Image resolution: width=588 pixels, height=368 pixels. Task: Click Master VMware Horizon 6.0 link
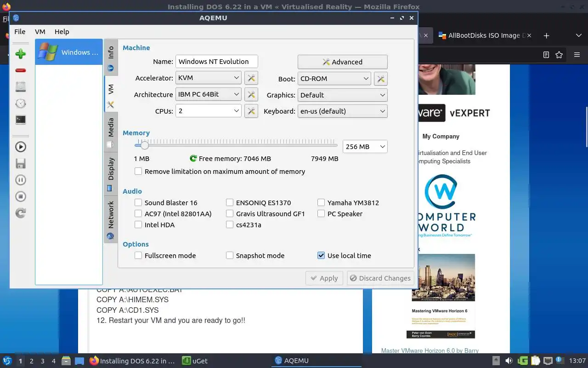coord(430,351)
